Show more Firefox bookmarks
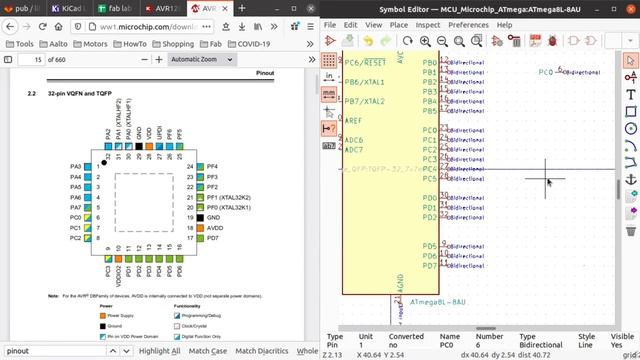 coord(310,44)
